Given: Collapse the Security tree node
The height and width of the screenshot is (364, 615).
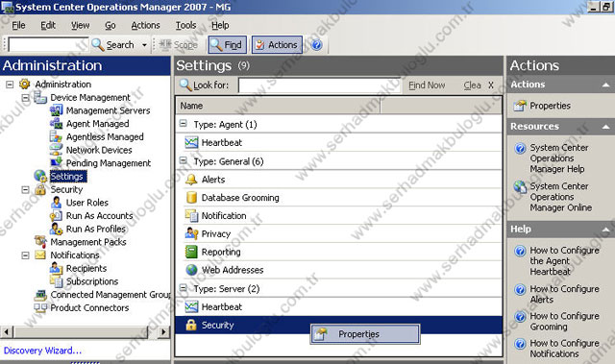Looking at the screenshot, I should click(x=26, y=189).
